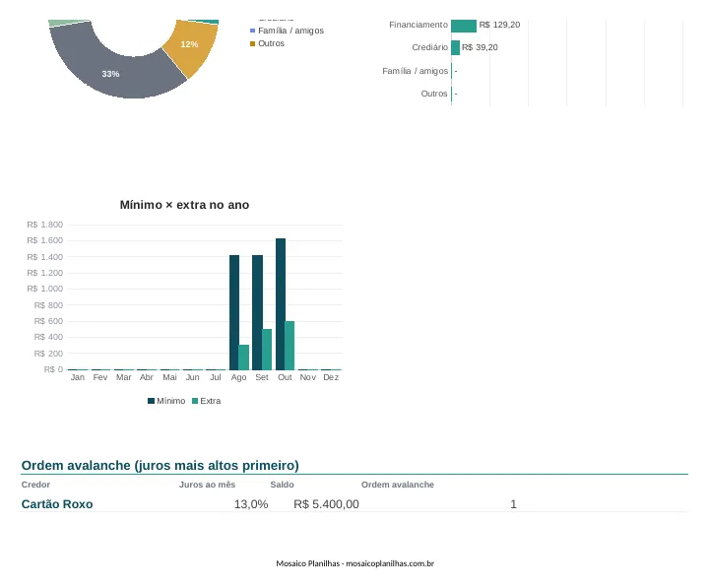708x588 pixels.
Task: Click the 'R$ 1.800' y-axis value
Action: coord(44,225)
